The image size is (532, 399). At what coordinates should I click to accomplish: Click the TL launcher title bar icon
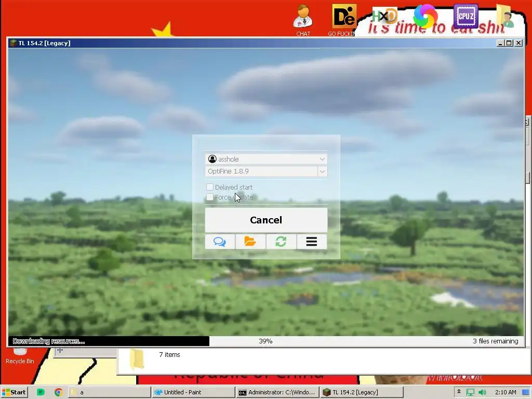point(14,43)
